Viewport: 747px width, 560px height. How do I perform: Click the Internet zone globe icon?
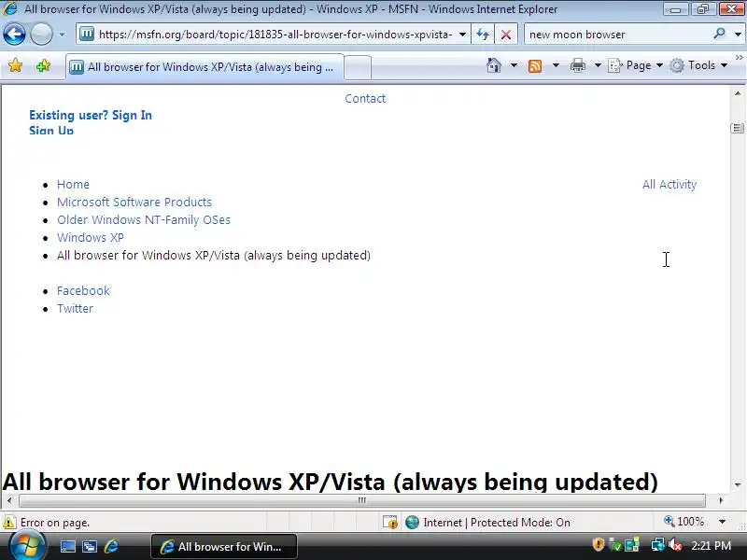click(412, 523)
